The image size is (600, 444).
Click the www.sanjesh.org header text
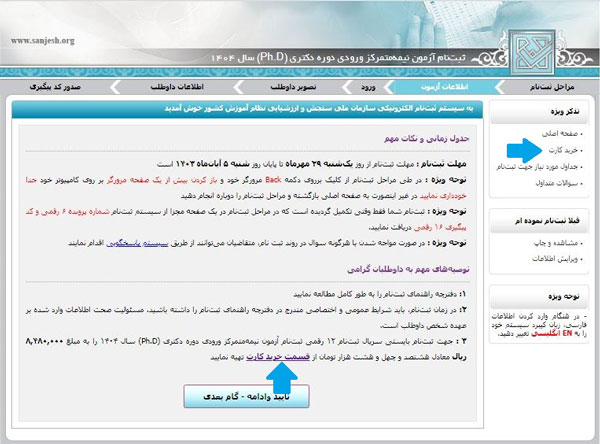pos(42,41)
